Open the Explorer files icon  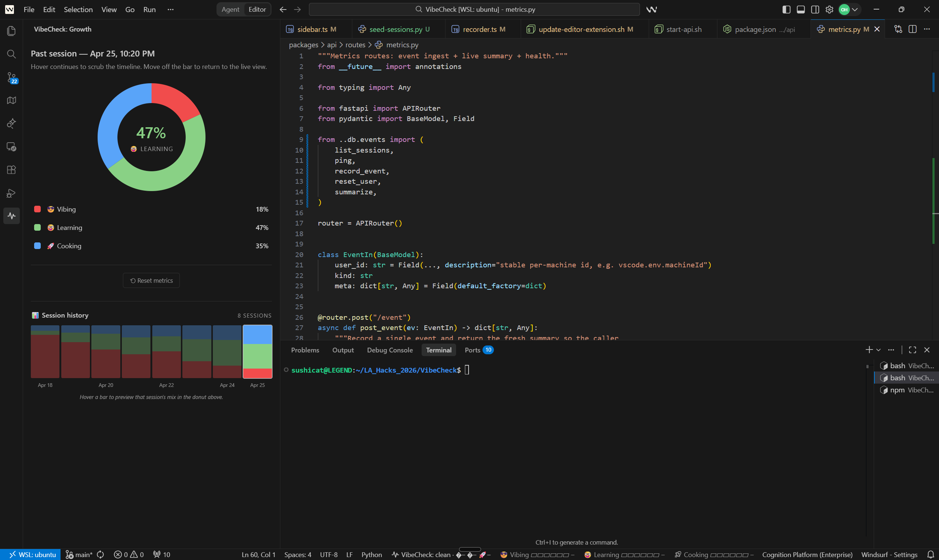[x=11, y=31]
